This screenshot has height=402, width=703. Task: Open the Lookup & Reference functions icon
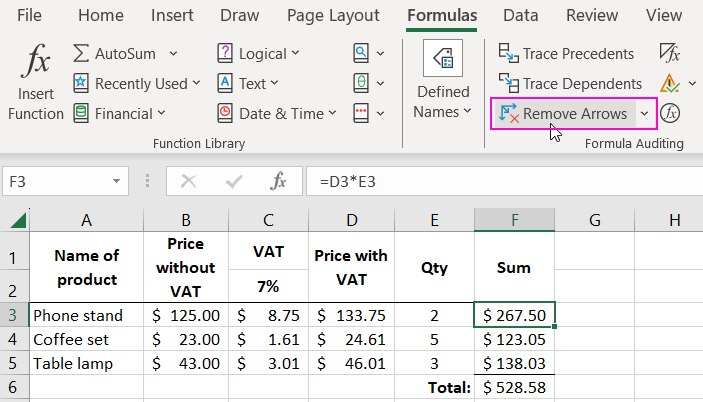(362, 54)
